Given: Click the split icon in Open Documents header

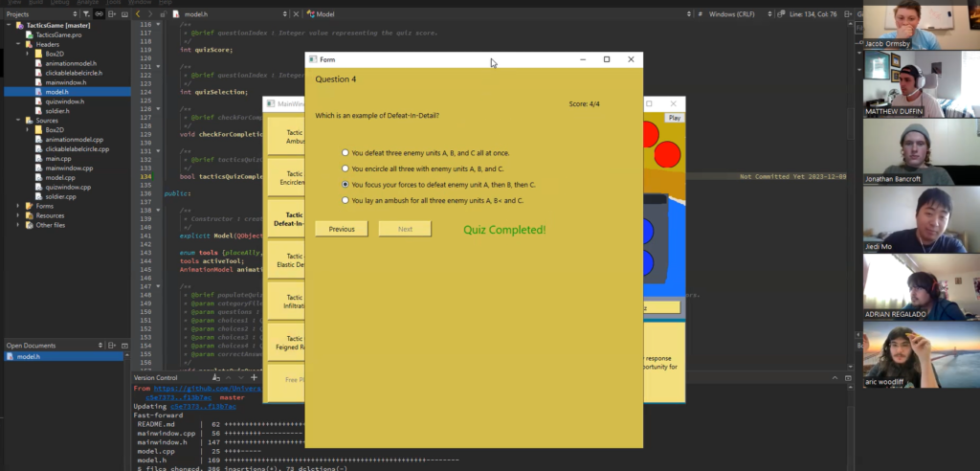Looking at the screenshot, I should click(112, 346).
